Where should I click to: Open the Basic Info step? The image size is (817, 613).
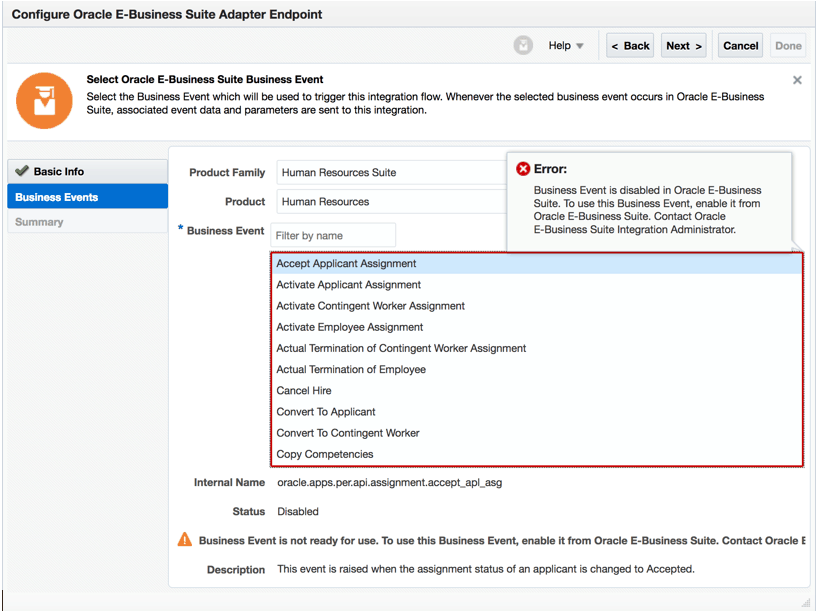coord(88,171)
